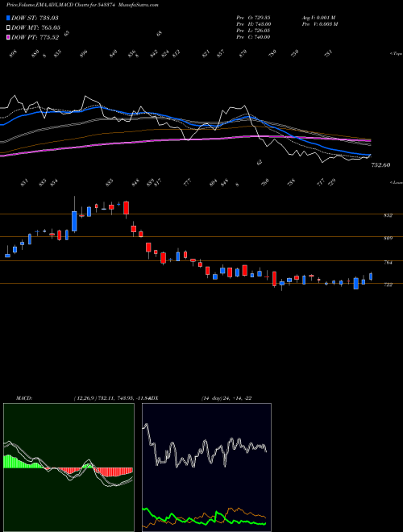Click the Pre C: 740.09 value
403x532 pixels.
[x=253, y=37]
